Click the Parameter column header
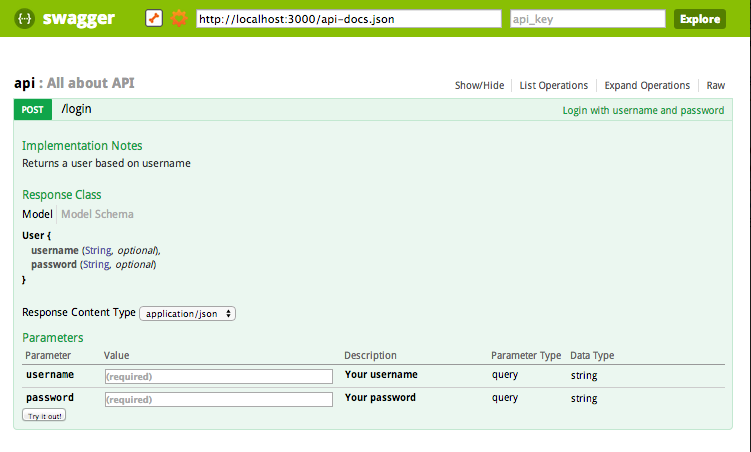The image size is (751, 452). click(48, 355)
